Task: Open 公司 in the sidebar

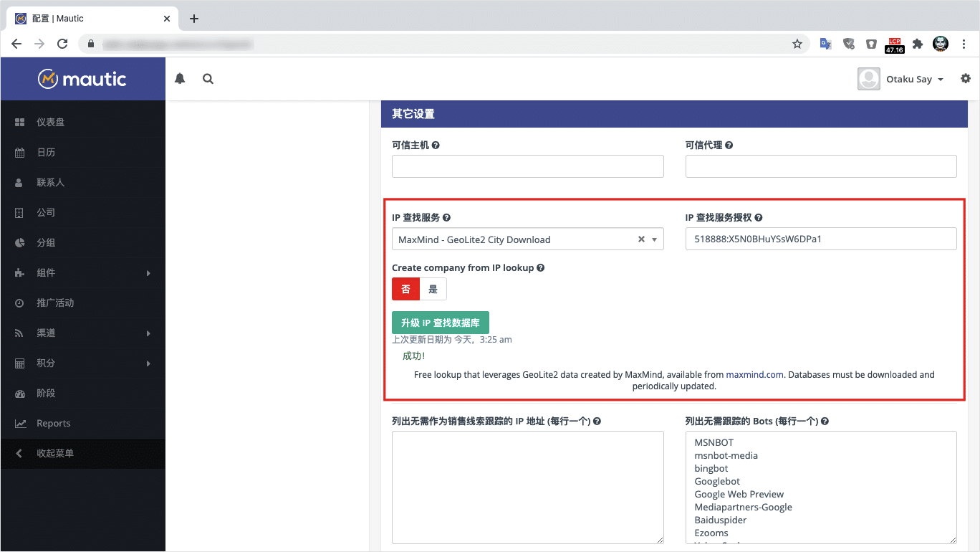Action: click(x=82, y=213)
